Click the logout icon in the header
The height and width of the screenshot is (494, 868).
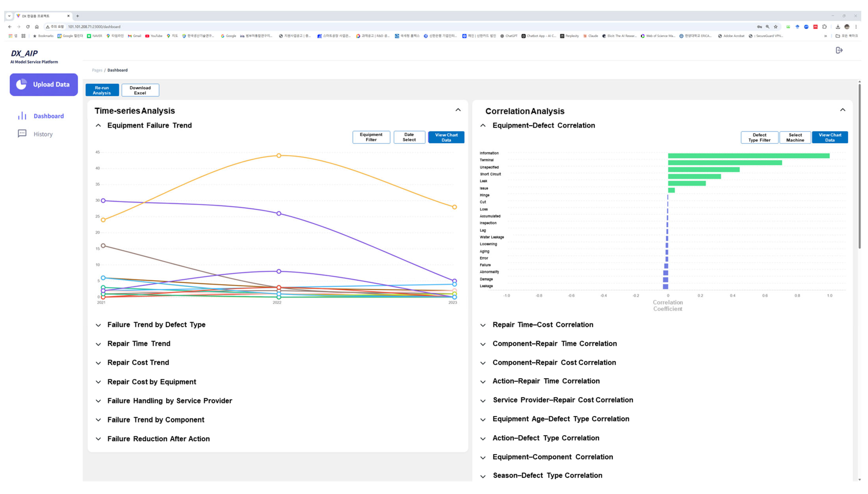tap(839, 50)
